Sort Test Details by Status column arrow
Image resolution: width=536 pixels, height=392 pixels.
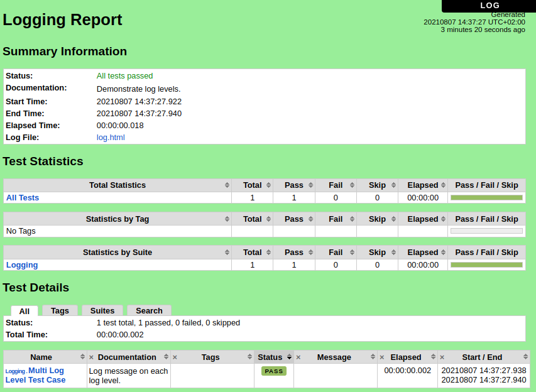pos(289,357)
